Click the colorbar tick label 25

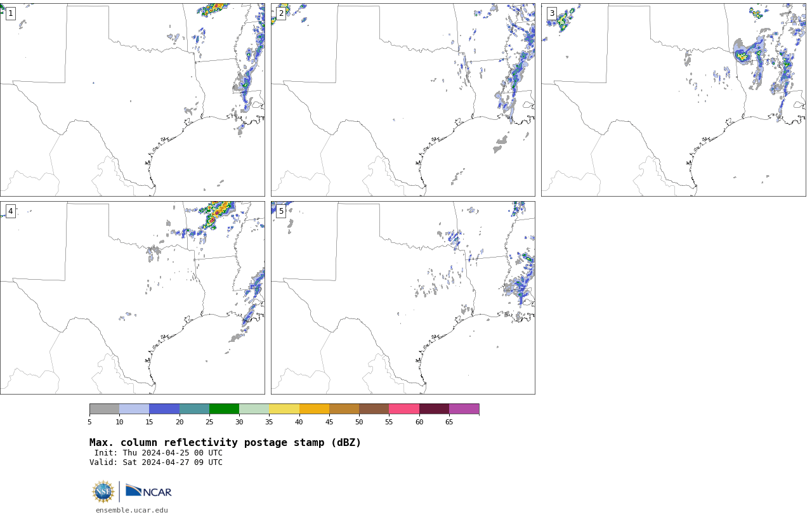[209, 422]
